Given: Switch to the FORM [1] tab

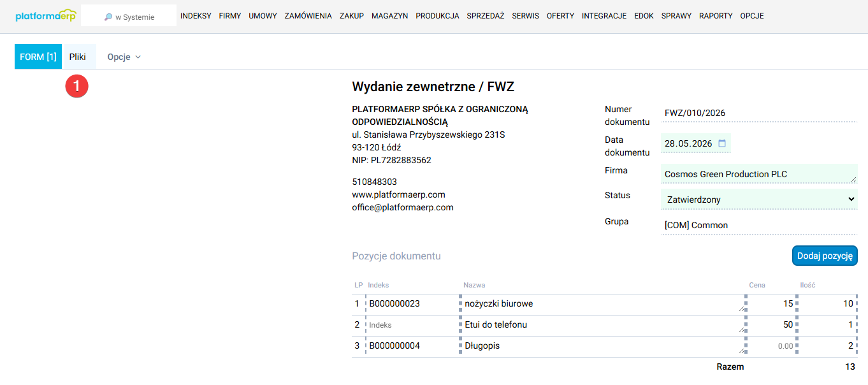Looking at the screenshot, I should pos(38,57).
